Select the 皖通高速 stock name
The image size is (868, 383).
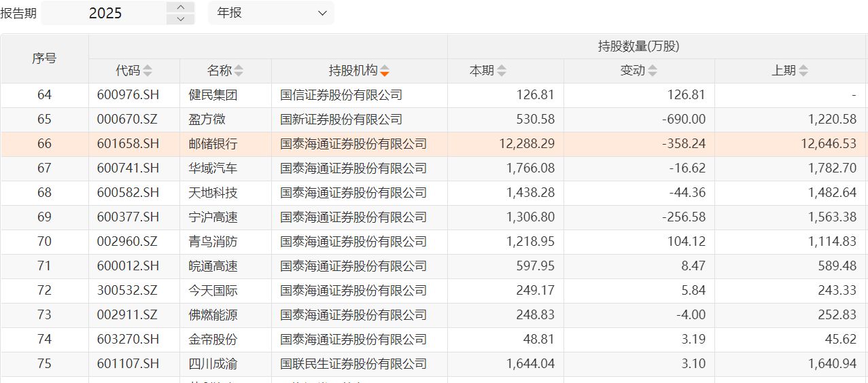point(213,266)
